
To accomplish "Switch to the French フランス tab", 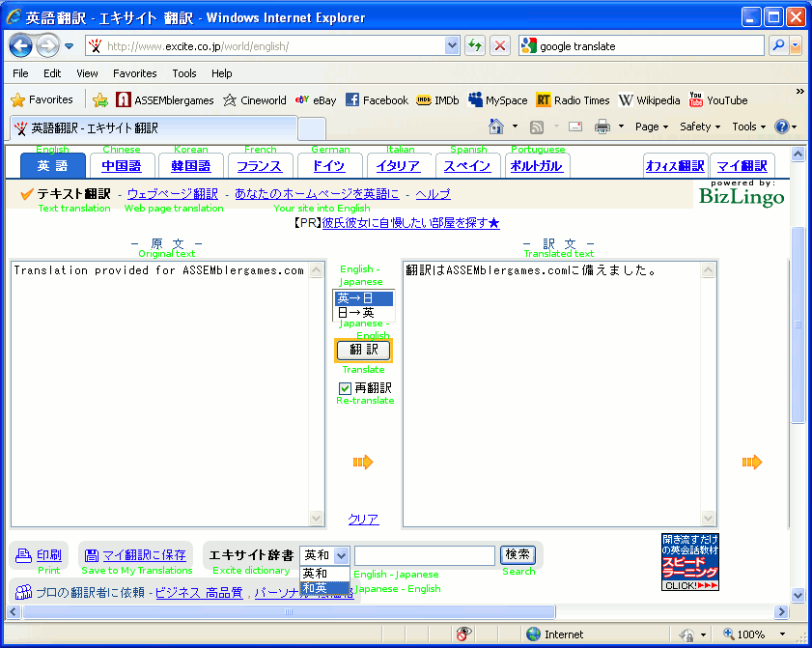I will 260,166.
